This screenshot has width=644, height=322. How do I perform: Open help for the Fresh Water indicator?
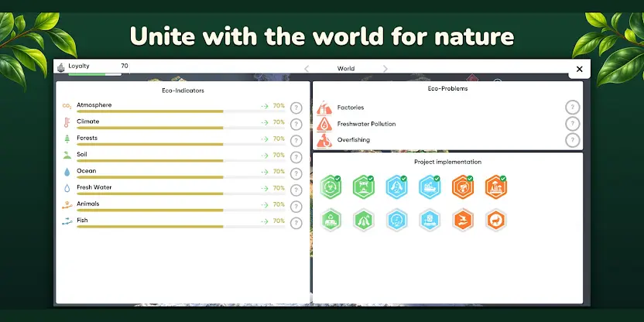[x=296, y=190]
